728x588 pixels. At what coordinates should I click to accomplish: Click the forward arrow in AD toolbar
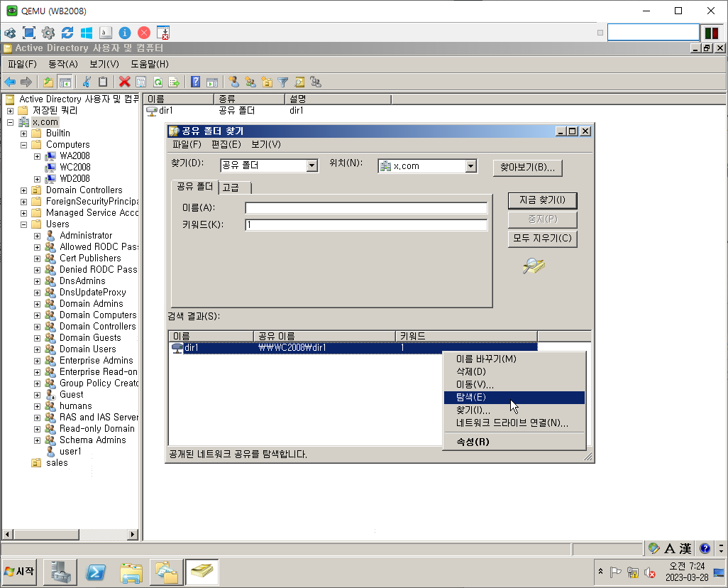click(x=26, y=82)
